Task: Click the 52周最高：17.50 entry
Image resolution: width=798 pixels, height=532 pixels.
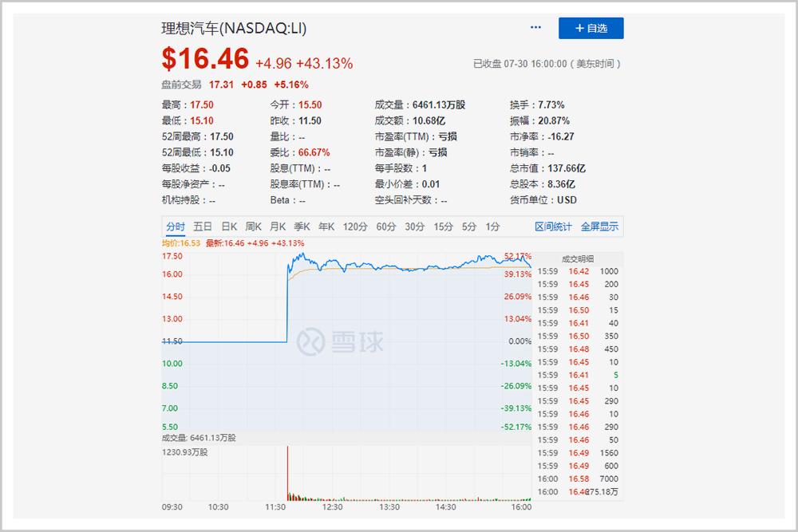Action: [x=197, y=136]
